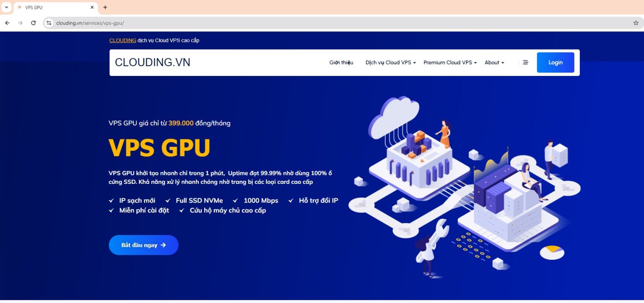Screen dimensions: 644x303
Task: Click the new tab plus button
Action: pos(105,7)
